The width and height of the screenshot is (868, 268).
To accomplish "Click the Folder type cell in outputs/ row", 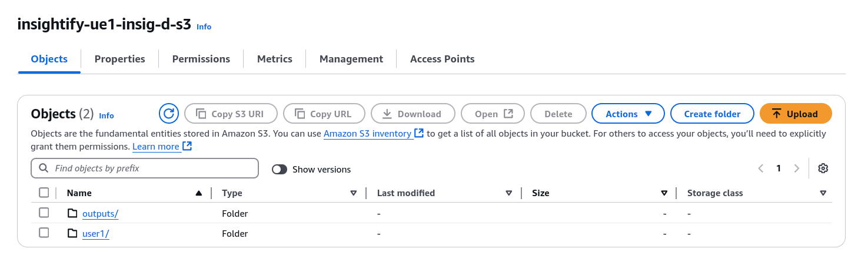I will pyautogui.click(x=235, y=213).
